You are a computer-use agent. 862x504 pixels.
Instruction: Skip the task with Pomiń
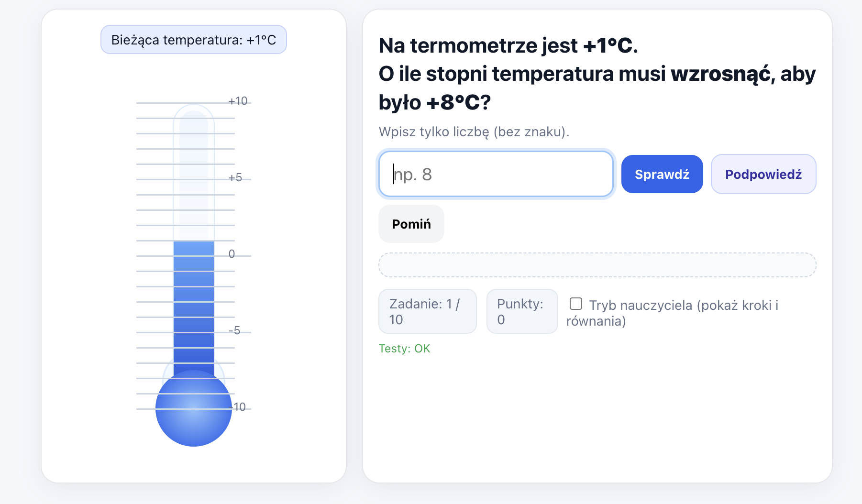click(x=411, y=224)
